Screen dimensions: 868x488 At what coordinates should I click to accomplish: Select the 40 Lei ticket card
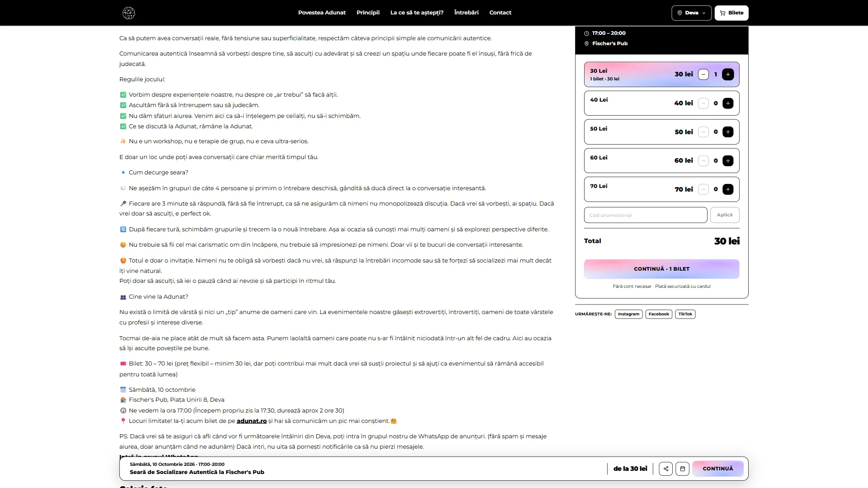(x=662, y=103)
